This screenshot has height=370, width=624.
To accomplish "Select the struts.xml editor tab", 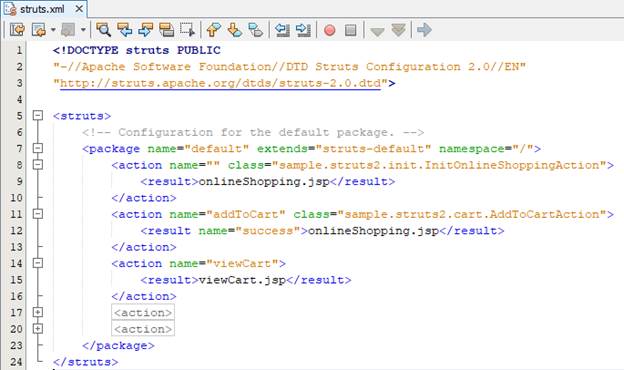I will click(45, 9).
